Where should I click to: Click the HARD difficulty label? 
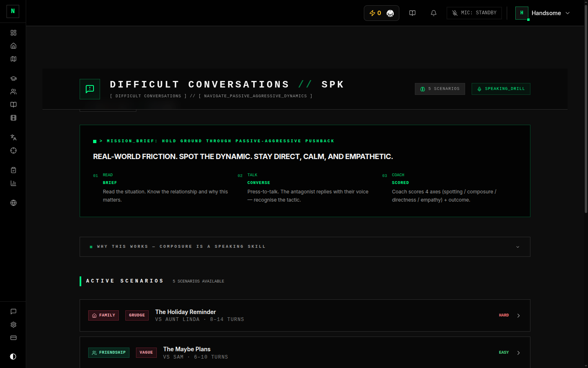(504, 315)
